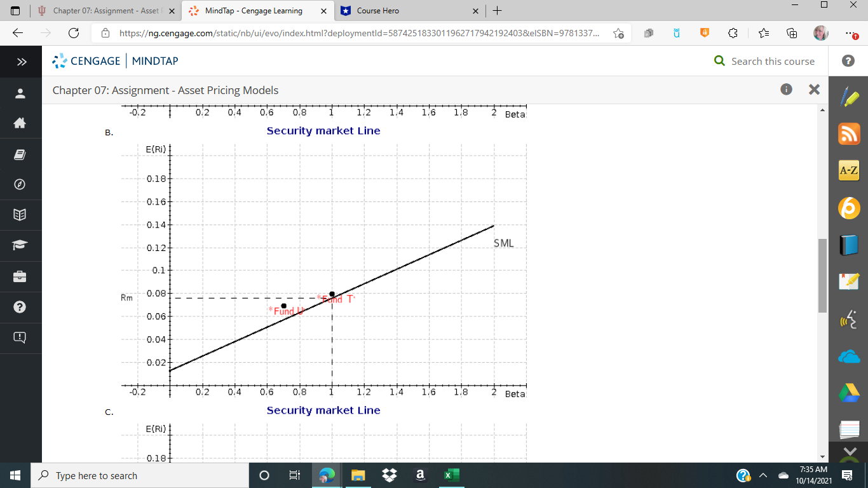Open the A-Z dictionary app
This screenshot has width=868, height=488.
[x=849, y=170]
